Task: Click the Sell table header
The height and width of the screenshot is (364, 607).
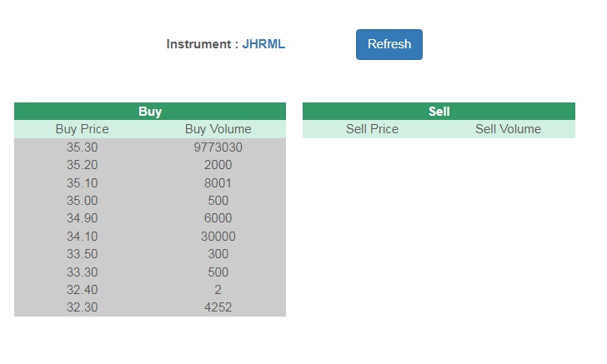Action: click(439, 112)
